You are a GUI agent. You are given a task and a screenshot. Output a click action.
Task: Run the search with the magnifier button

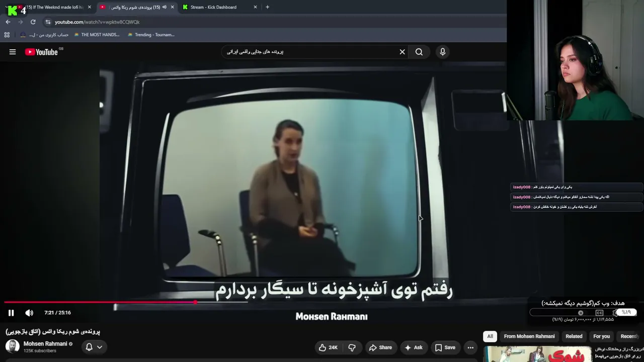click(x=419, y=52)
